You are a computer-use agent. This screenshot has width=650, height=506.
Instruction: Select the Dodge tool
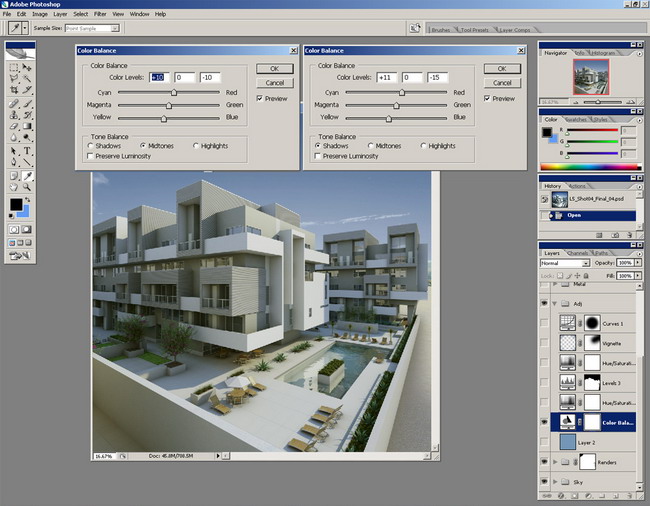tap(27, 137)
